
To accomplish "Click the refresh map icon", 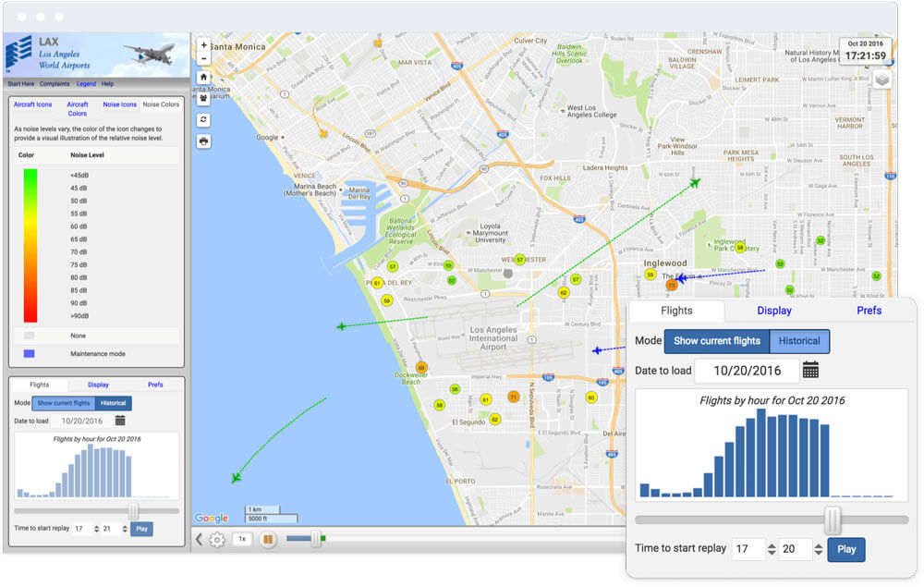I will (x=203, y=119).
